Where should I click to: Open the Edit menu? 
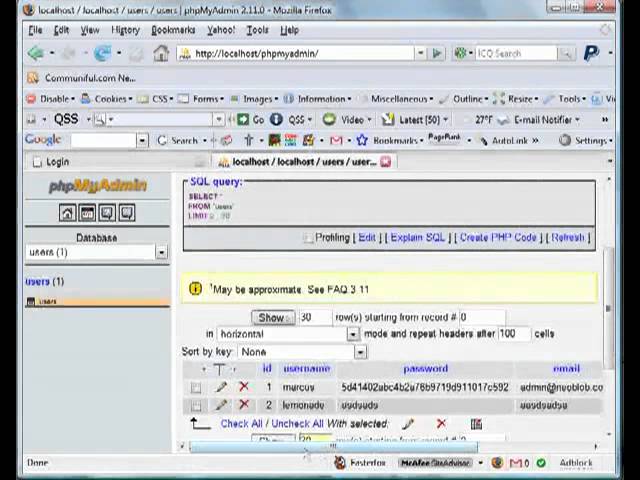(x=62, y=30)
